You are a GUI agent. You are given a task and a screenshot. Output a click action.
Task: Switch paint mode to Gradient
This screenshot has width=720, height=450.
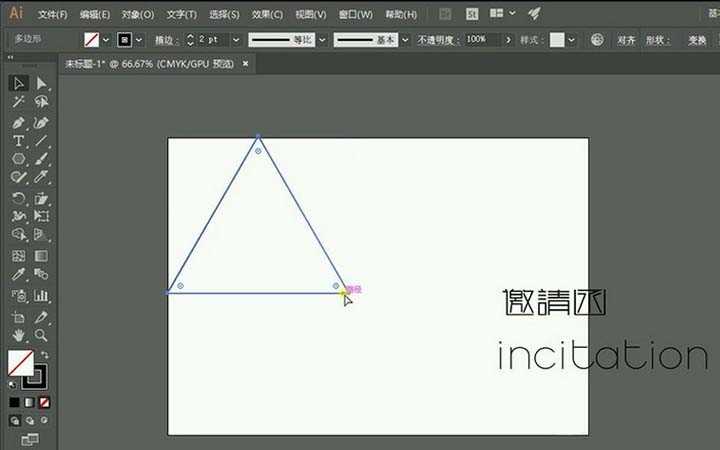point(29,403)
